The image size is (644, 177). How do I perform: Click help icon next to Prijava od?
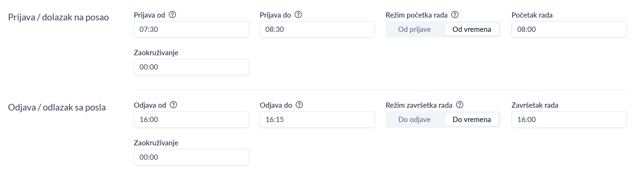tap(172, 15)
